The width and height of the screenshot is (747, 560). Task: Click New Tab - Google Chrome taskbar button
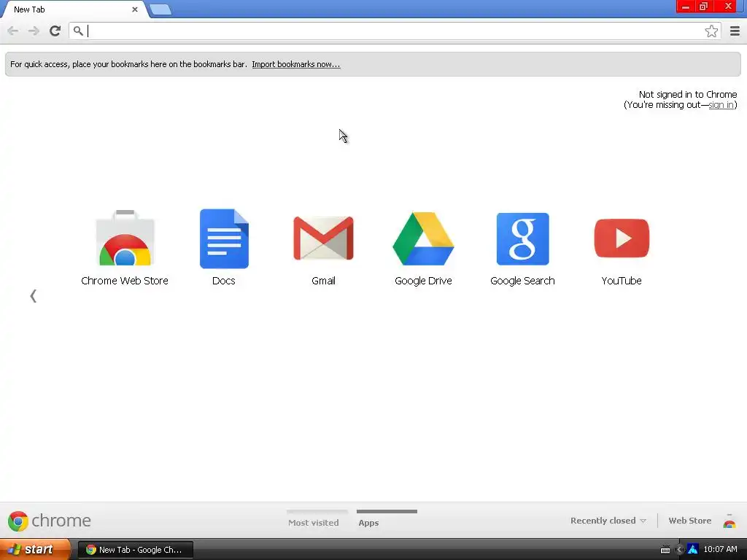tap(135, 550)
